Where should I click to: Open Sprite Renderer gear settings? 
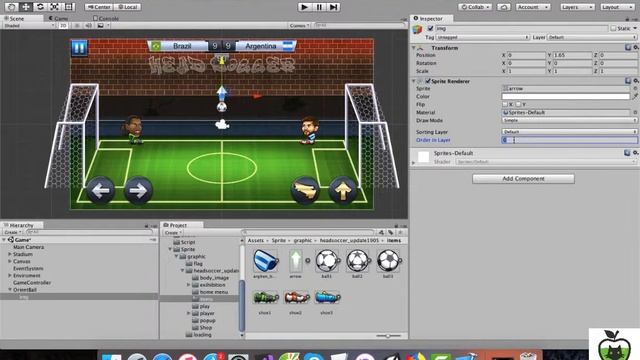636,81
